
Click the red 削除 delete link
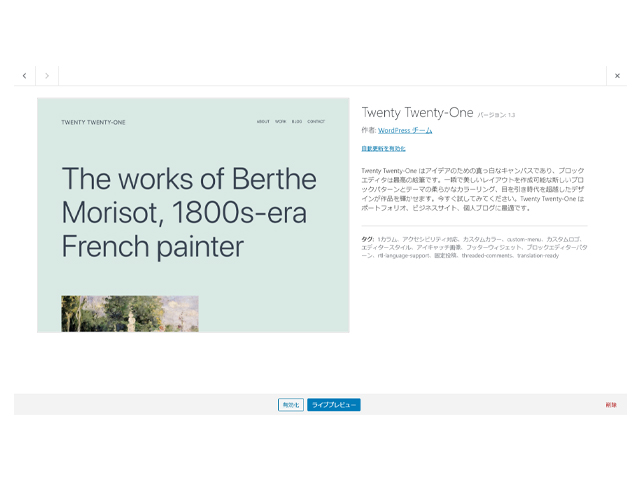611,405
